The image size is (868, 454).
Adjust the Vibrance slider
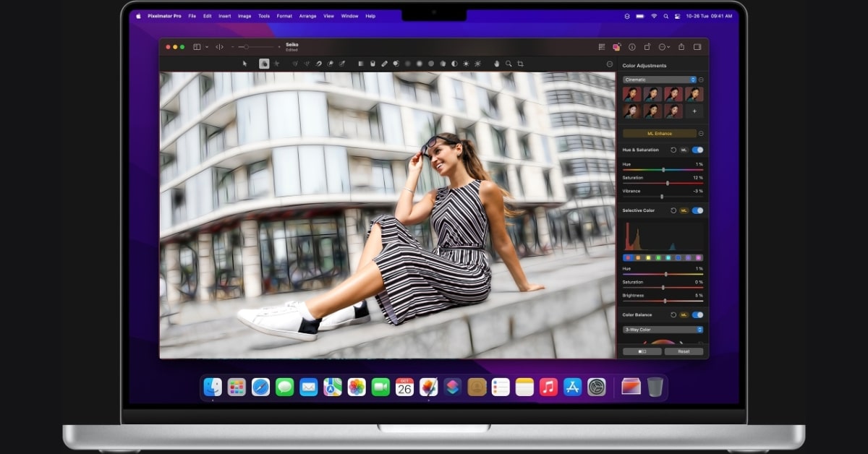(663, 197)
